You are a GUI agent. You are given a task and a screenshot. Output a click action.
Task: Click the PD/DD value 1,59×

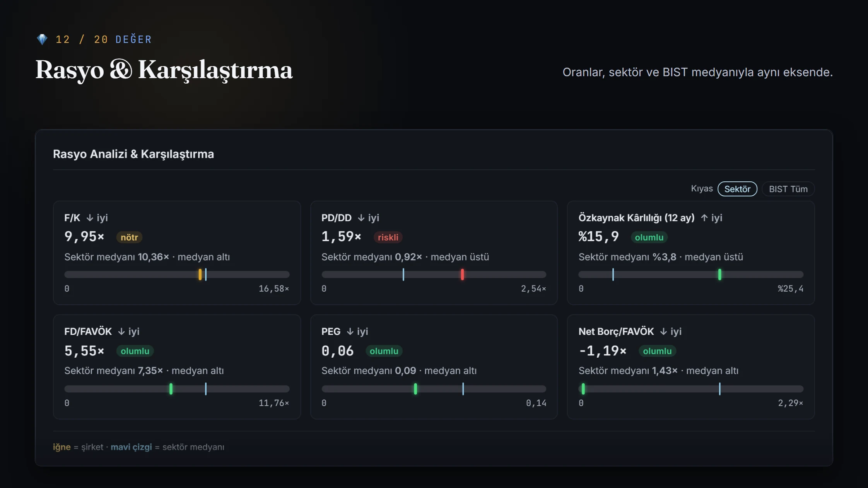click(341, 237)
